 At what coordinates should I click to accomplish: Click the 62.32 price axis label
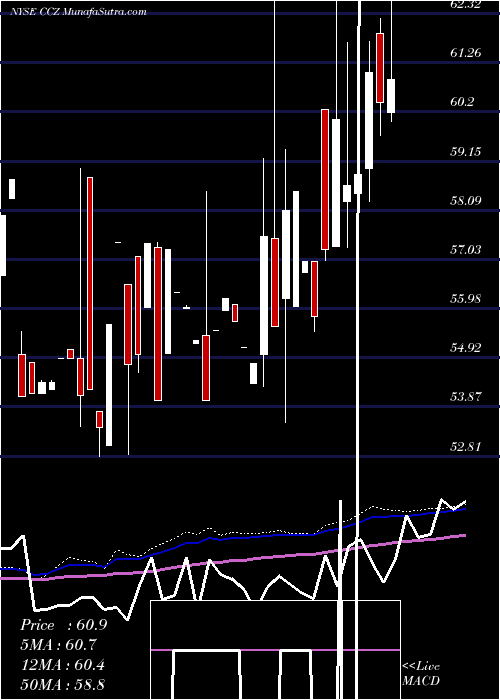466,4
